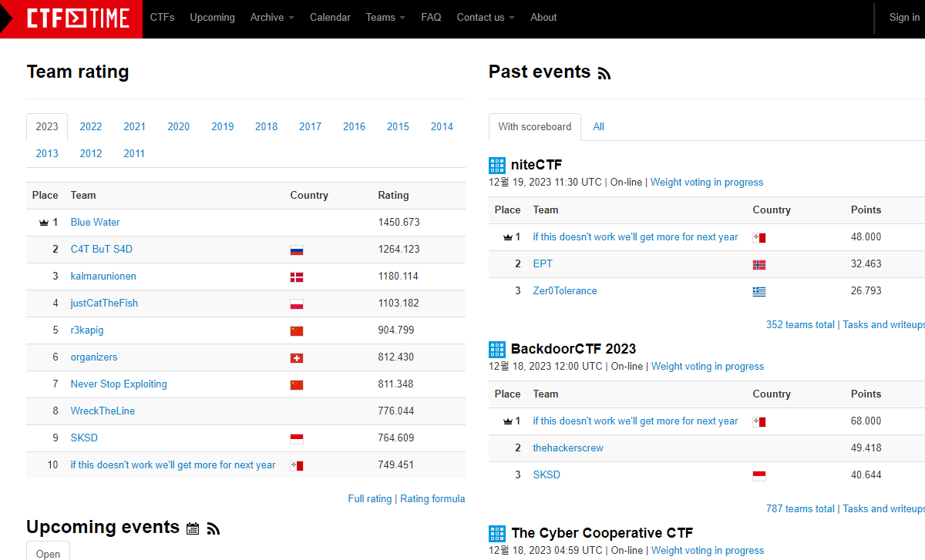Screen dimensions: 925x560
Task: Select the 2016 rating tab
Action: 355,126
